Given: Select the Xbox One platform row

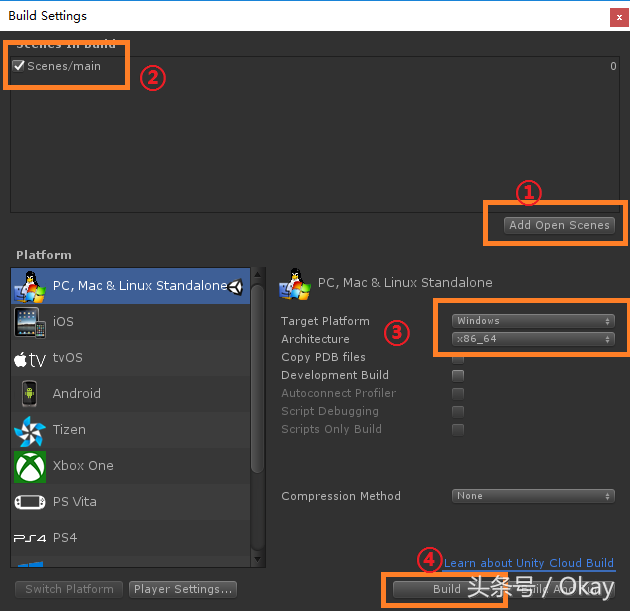Looking at the screenshot, I should point(131,466).
